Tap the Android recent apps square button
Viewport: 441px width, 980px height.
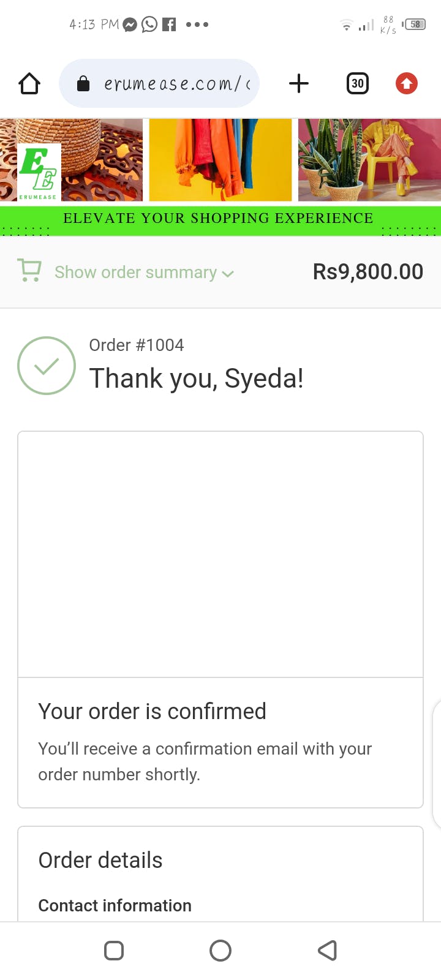click(x=114, y=951)
